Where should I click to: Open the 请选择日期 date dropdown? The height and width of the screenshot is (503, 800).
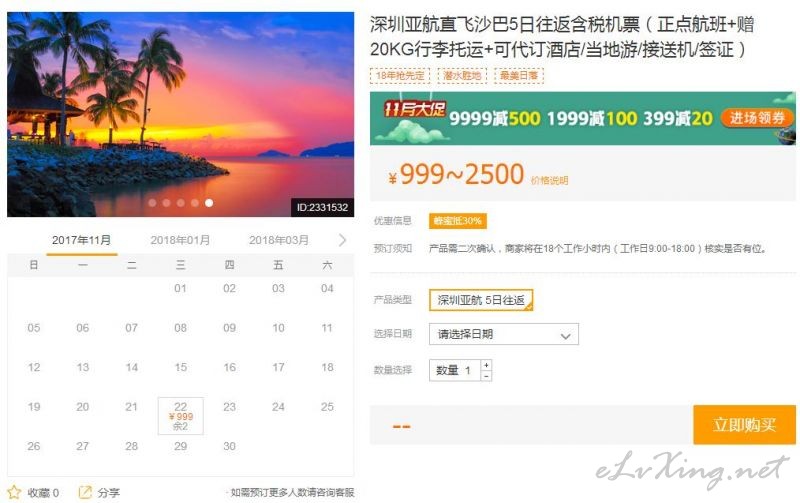[504, 334]
